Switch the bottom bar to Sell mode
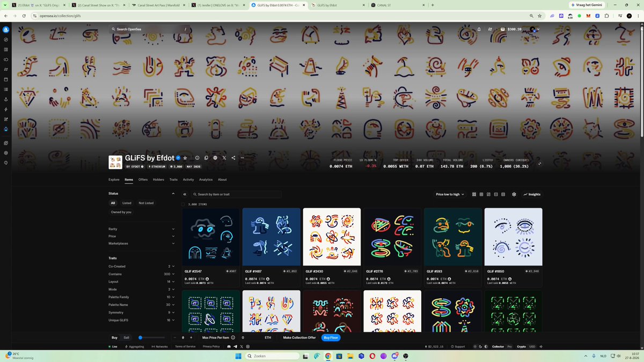 click(x=127, y=338)
